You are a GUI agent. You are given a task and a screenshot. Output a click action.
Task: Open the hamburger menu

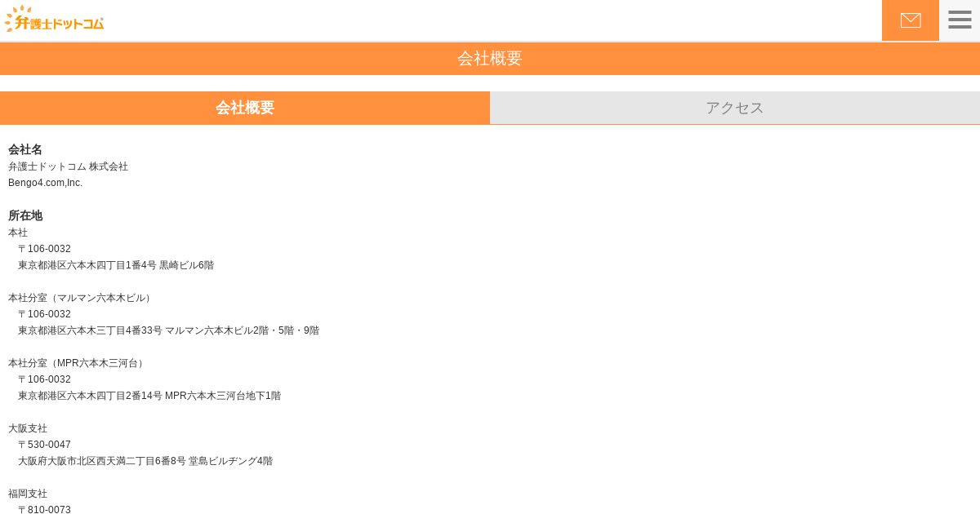(960, 20)
